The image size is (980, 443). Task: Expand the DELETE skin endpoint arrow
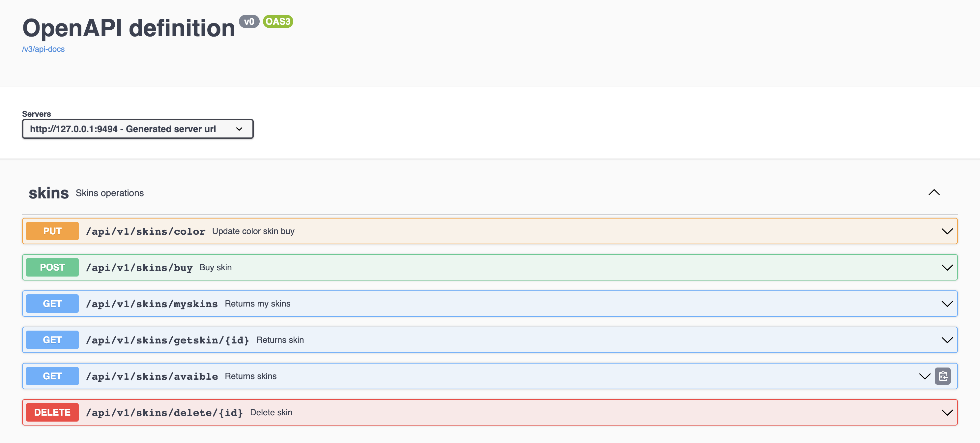pos(946,412)
